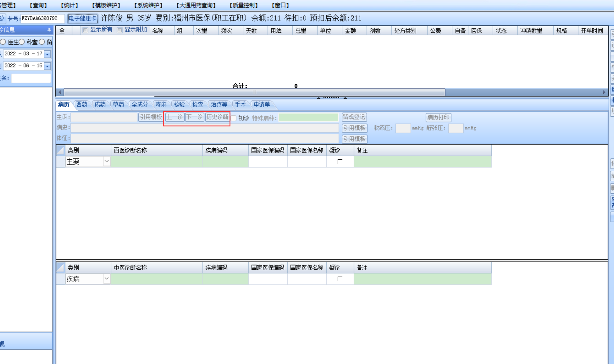Viewport: 614px width, 364px height.
Task: Click scrollbar right arrow in prescription grid
Action: [604, 92]
